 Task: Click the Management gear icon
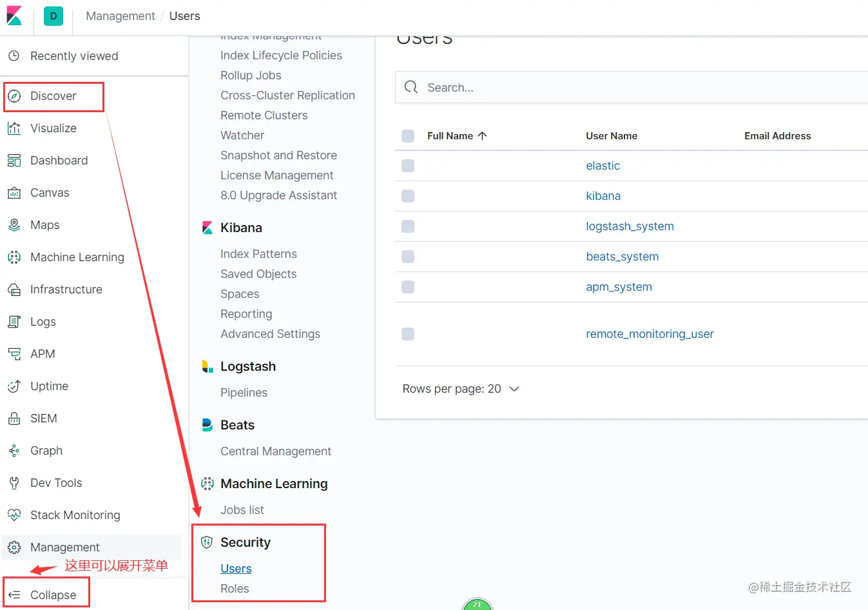[14, 547]
